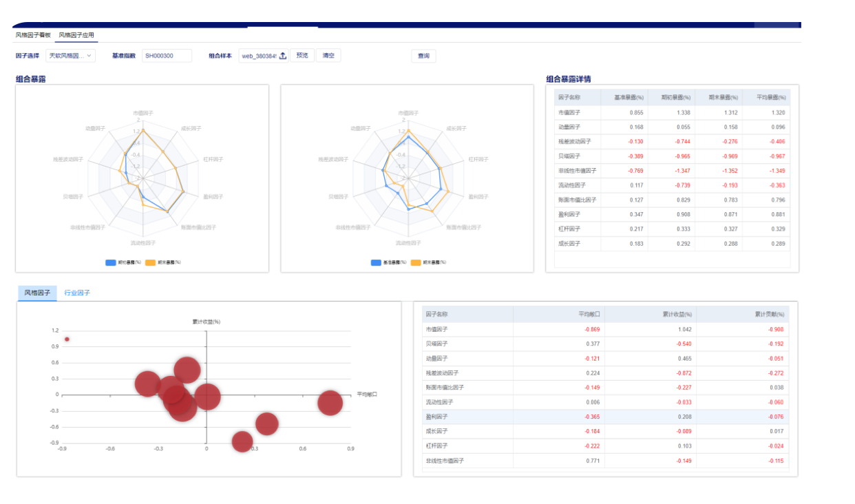This screenshot has width=855, height=504.
Task: Select the 风格因子 tab above the bubble chart
Action: point(37,293)
